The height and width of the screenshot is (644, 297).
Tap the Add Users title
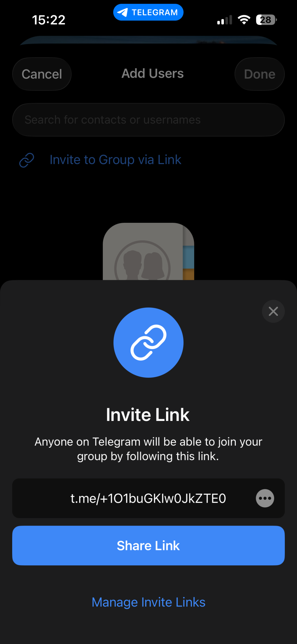tap(153, 73)
